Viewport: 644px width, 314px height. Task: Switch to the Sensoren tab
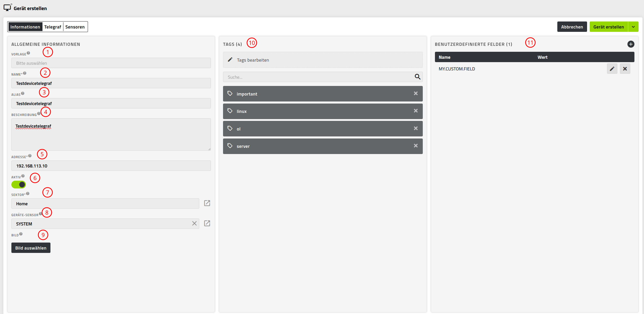75,27
